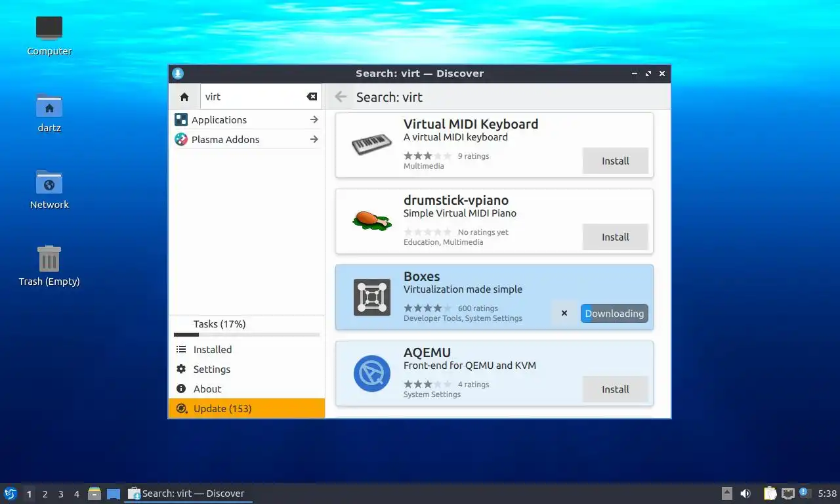Switch to workspace 1 in the pager
This screenshot has width=840, height=504.
tap(30, 494)
